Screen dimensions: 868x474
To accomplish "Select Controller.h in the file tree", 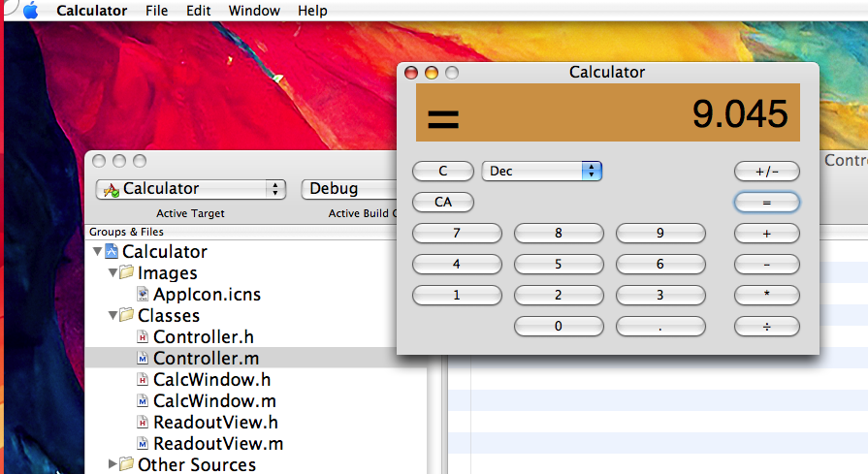I will click(204, 336).
